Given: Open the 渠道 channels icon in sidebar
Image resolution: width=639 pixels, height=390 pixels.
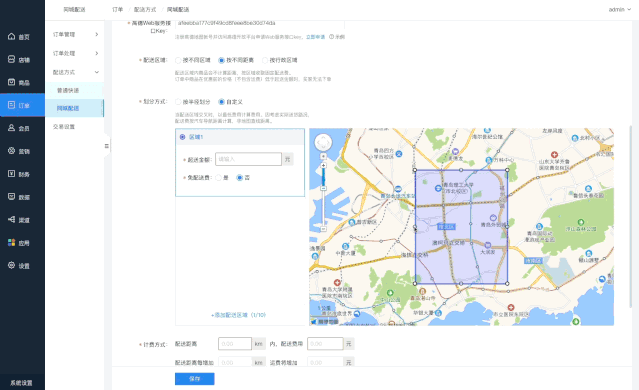Looking at the screenshot, I should (x=11, y=220).
